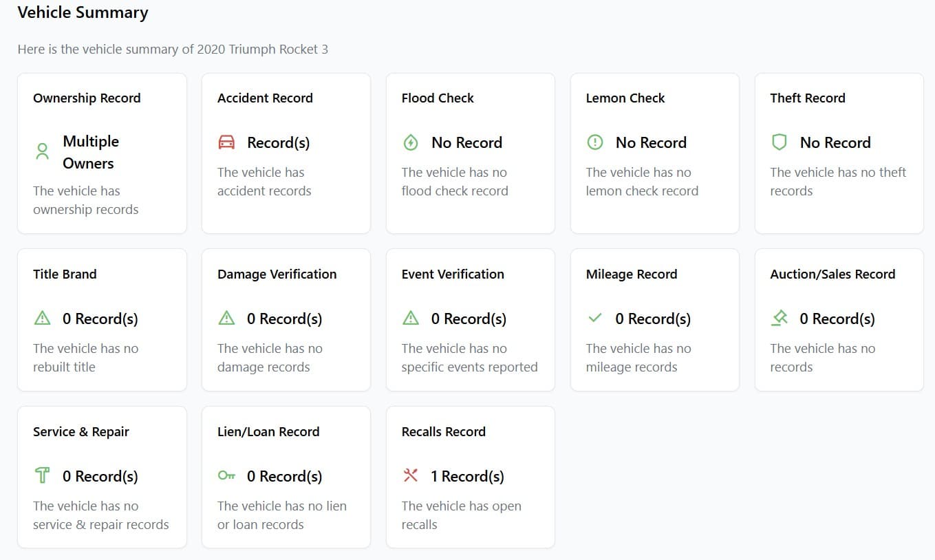935x560 pixels.
Task: Click the Vehicle Summary heading
Action: click(83, 12)
